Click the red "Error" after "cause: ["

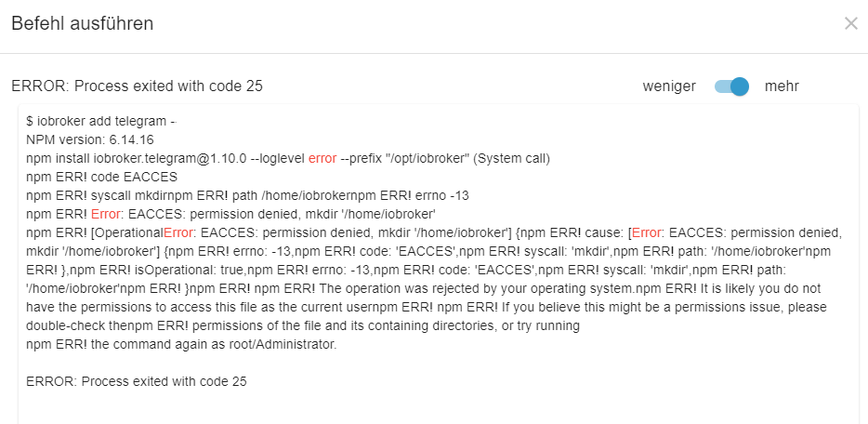[x=647, y=232]
